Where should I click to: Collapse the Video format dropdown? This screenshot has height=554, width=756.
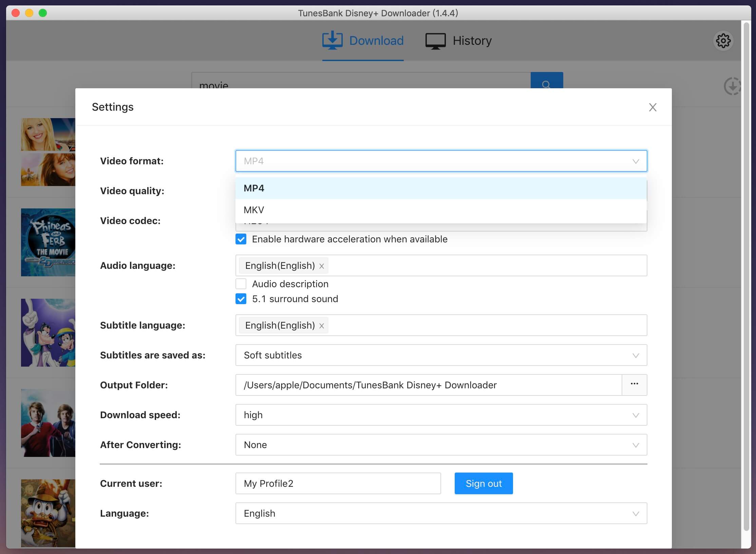tap(441, 161)
